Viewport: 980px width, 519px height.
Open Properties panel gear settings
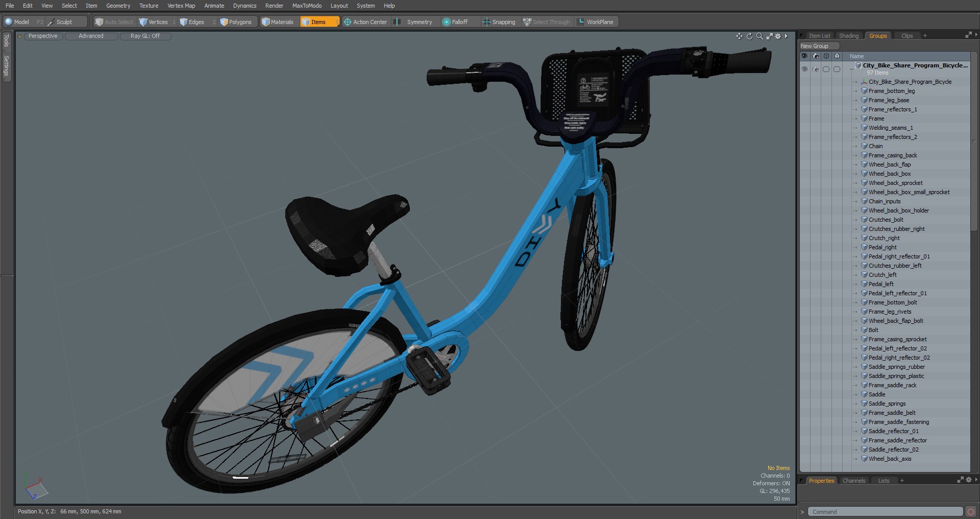pyautogui.click(x=968, y=480)
